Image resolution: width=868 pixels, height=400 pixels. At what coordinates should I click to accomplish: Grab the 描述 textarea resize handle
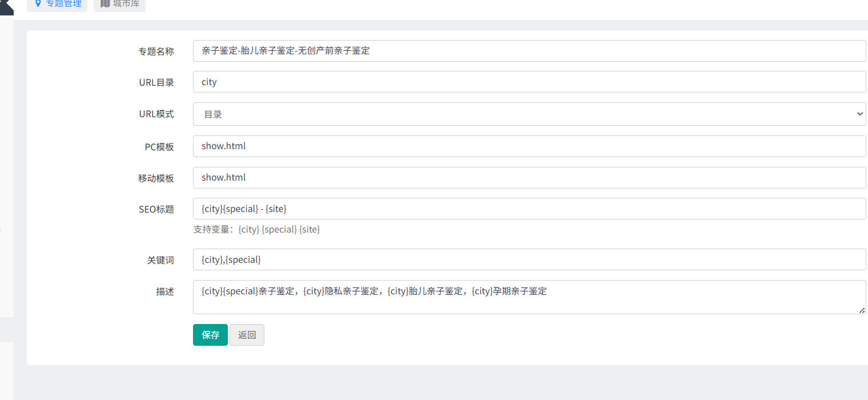coord(862,310)
